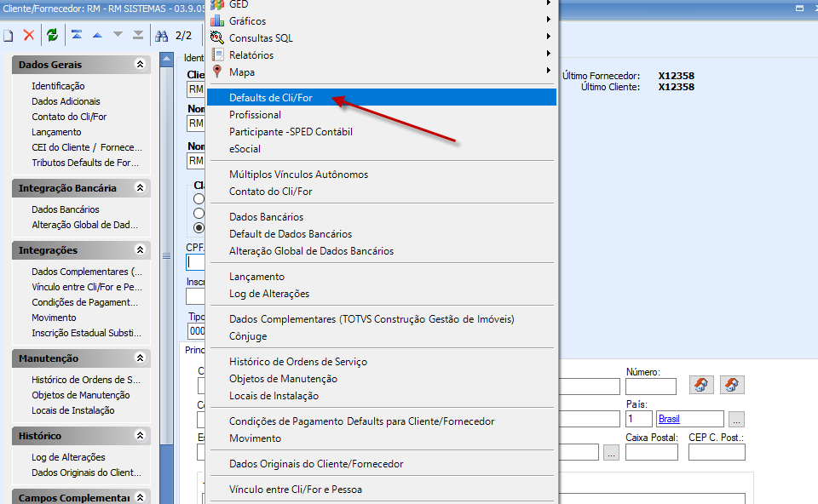Screen dimensions: 818x504
Task: Click the País lookup ellipsis button
Action: pyautogui.click(x=736, y=419)
